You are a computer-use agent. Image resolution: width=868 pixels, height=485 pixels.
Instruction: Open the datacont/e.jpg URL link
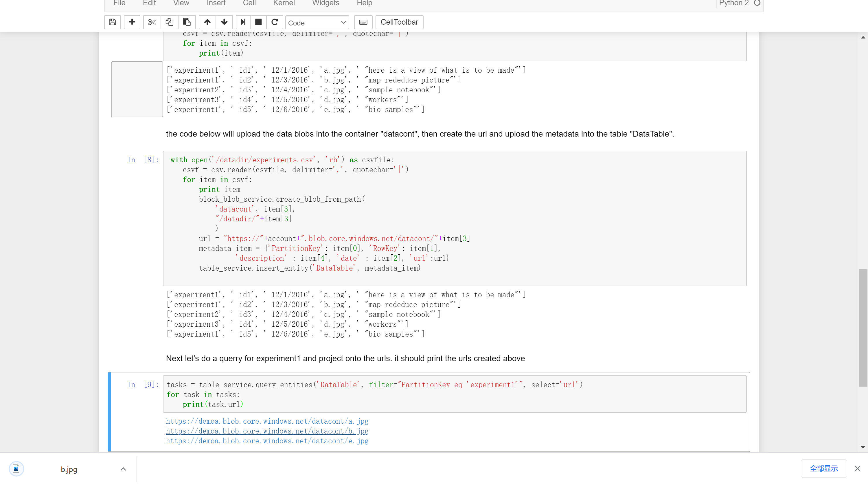tap(267, 440)
